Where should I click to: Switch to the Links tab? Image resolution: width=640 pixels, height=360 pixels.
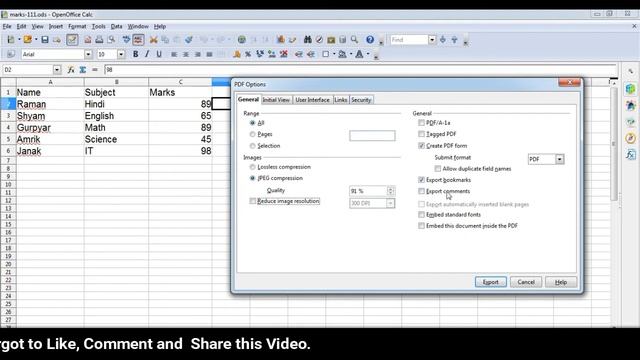[340, 100]
